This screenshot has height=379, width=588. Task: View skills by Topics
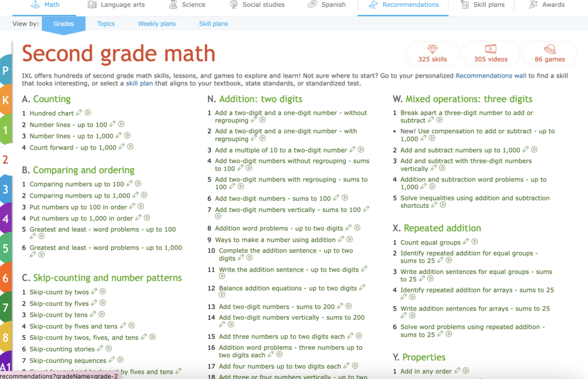[x=106, y=24]
